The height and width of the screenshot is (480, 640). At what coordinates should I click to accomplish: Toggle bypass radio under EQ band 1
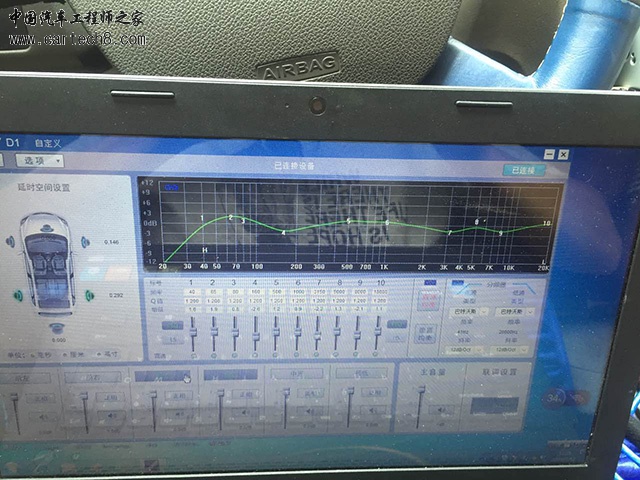pos(194,355)
